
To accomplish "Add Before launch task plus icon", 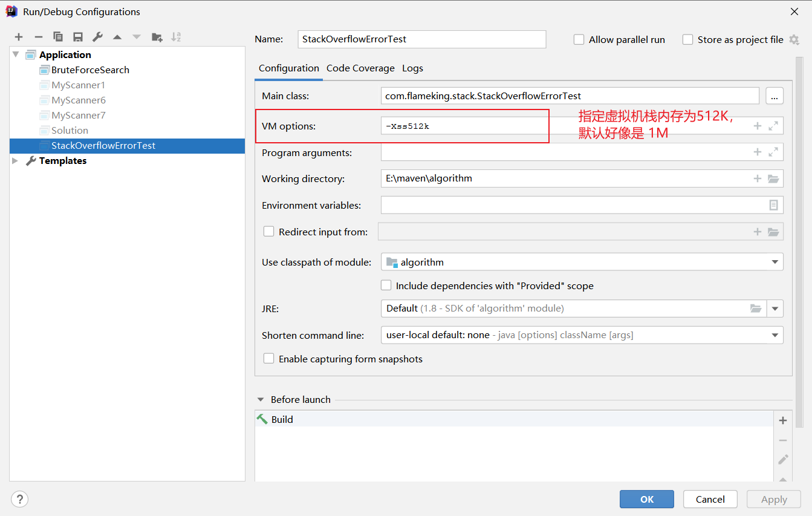I will tap(783, 420).
